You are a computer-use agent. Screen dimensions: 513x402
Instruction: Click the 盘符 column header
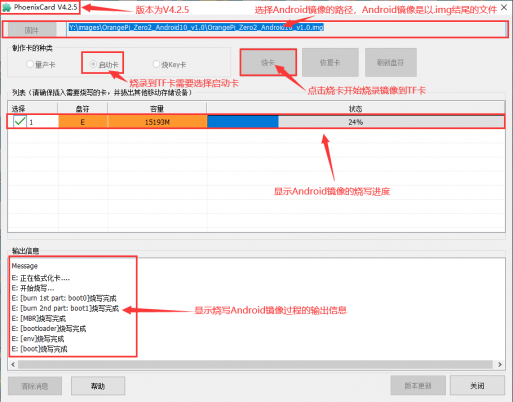tap(82, 108)
